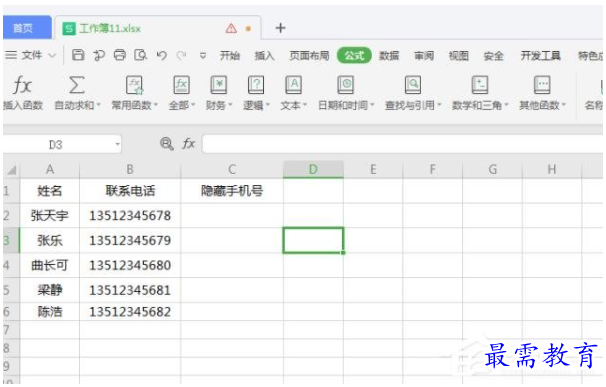The height and width of the screenshot is (387, 606).
Task: Click the Name Box showing D3
Action: point(56,145)
